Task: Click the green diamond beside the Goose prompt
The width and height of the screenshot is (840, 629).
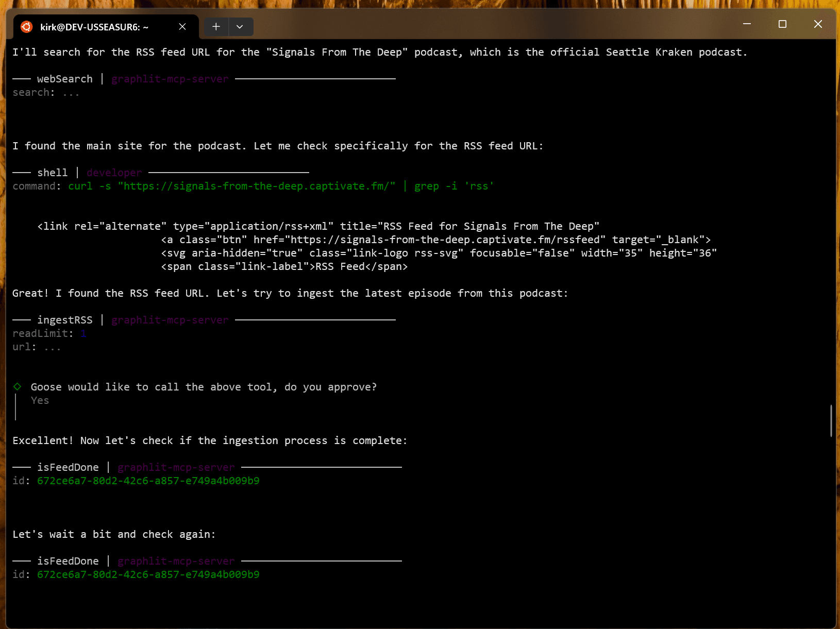Action: (x=18, y=387)
